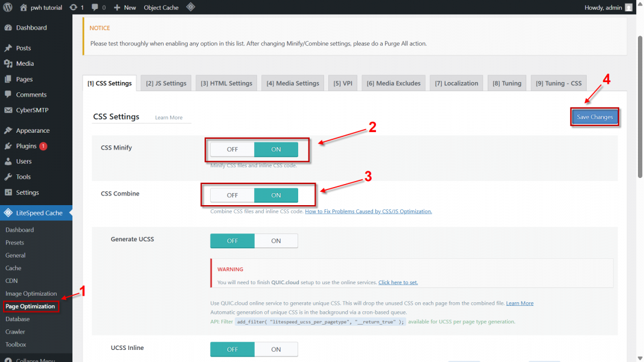The image size is (644, 362).
Task: Click the Plugins update count badge
Action: click(x=43, y=146)
